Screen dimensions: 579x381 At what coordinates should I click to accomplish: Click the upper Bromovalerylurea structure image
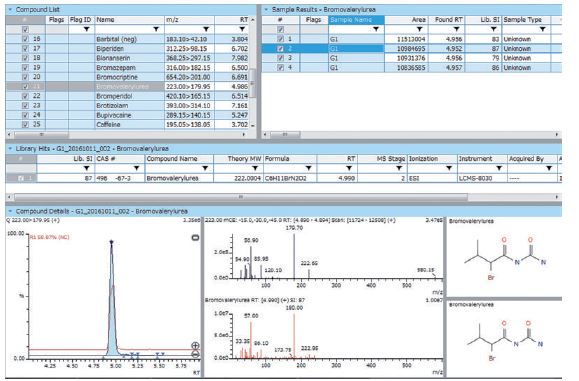(505, 260)
